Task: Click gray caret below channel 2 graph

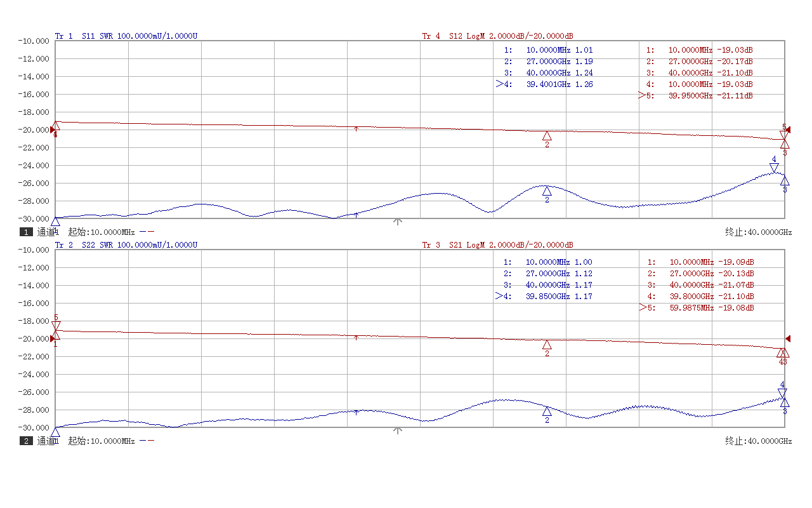Action: click(398, 430)
